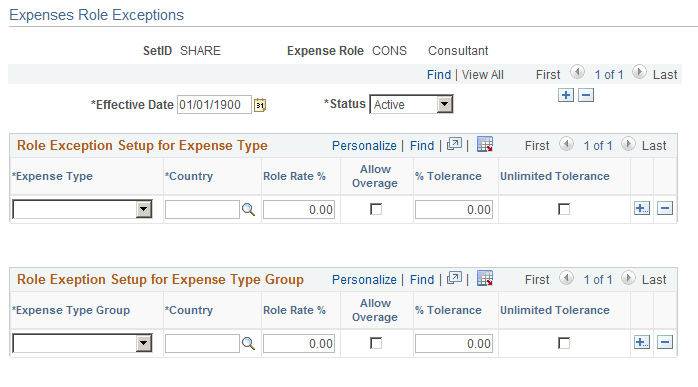Open the Expense Type dropdown
Image resolution: width=698 pixels, height=387 pixels.
point(82,209)
